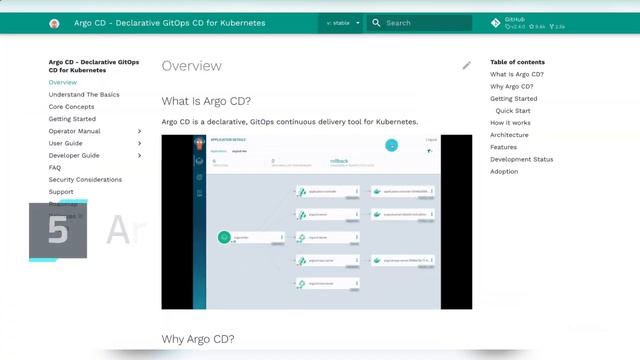The width and height of the screenshot is (640, 360).
Task: Jump to Features section
Action: (x=503, y=147)
